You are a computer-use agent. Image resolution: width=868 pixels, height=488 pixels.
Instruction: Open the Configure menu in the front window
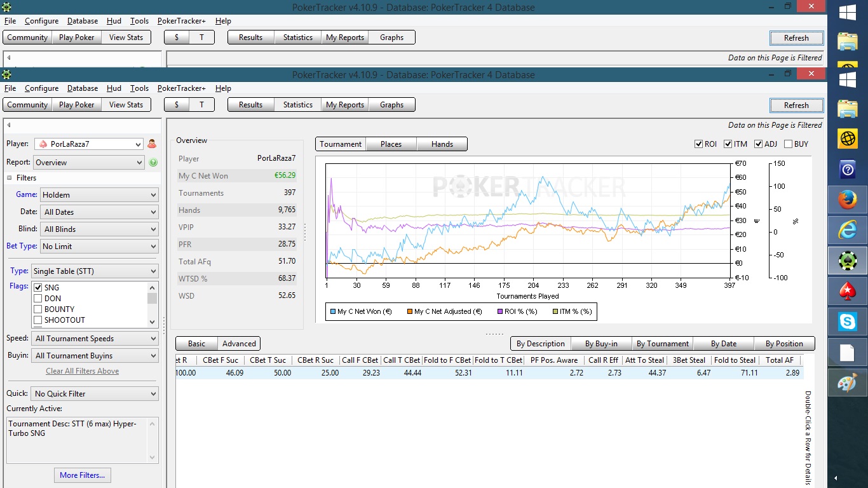tap(41, 88)
